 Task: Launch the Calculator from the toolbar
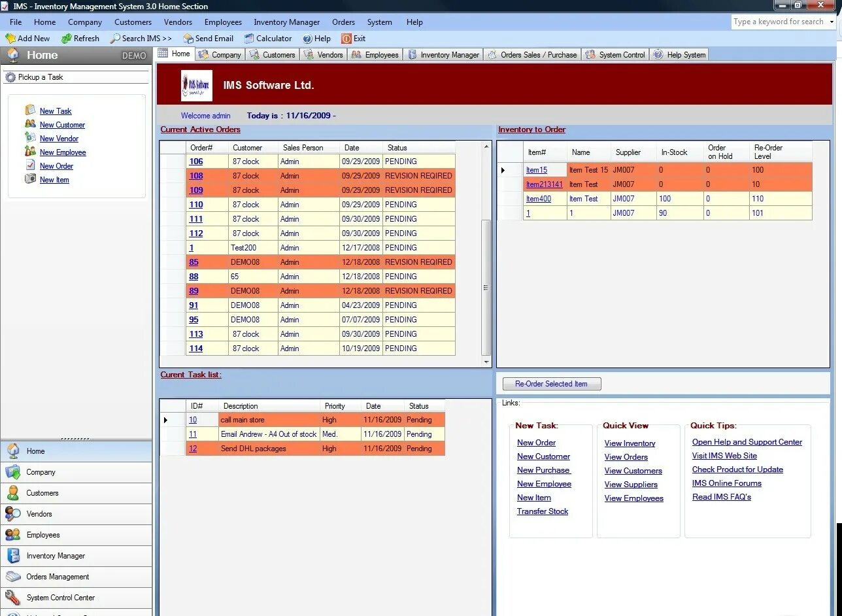268,39
